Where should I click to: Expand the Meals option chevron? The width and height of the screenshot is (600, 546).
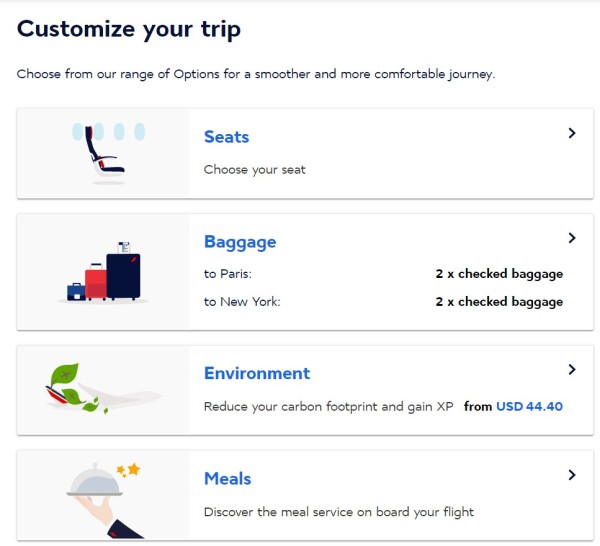tap(572, 475)
